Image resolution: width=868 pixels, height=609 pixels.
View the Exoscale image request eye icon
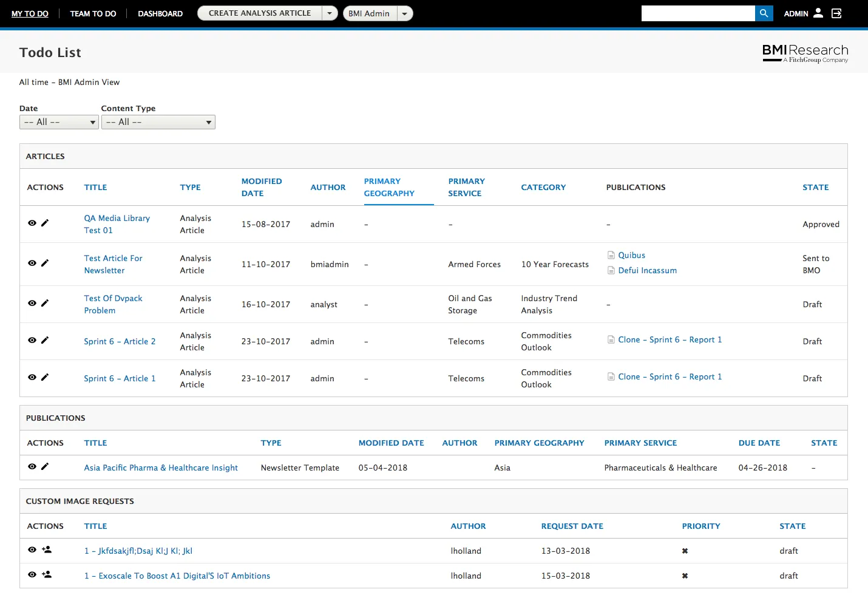tap(32, 575)
